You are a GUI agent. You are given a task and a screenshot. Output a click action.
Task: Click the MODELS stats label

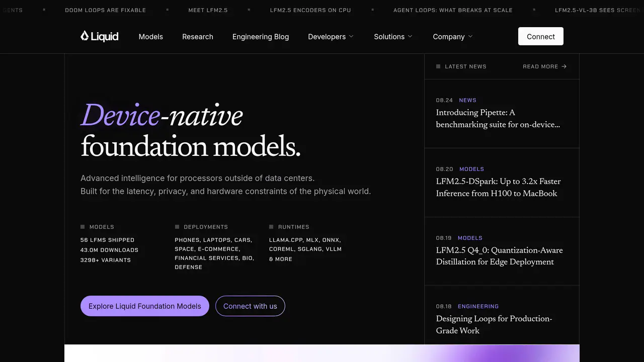coord(102,227)
